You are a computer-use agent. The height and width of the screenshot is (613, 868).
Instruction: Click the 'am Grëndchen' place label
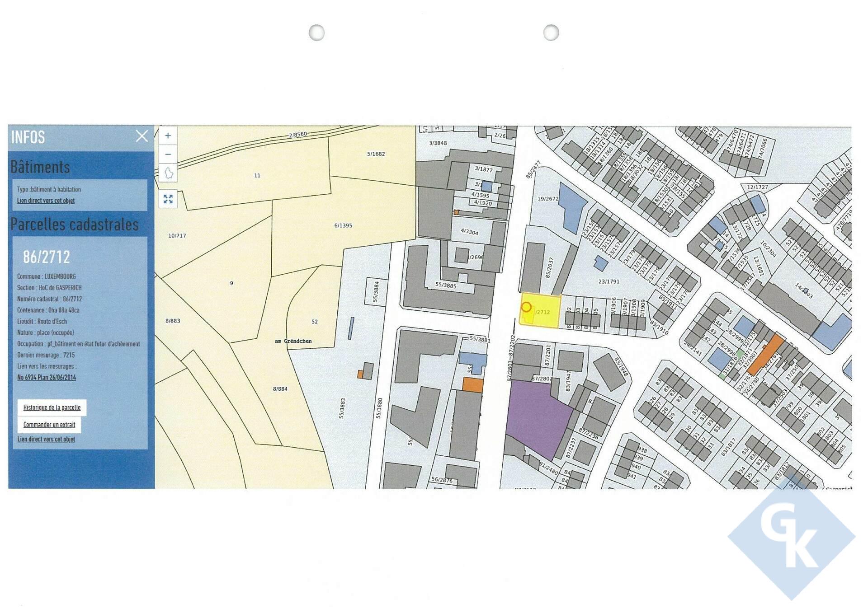pos(293,341)
